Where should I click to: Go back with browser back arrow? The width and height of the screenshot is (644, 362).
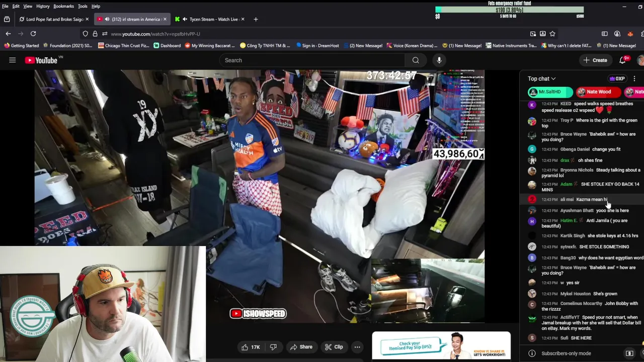click(x=8, y=34)
